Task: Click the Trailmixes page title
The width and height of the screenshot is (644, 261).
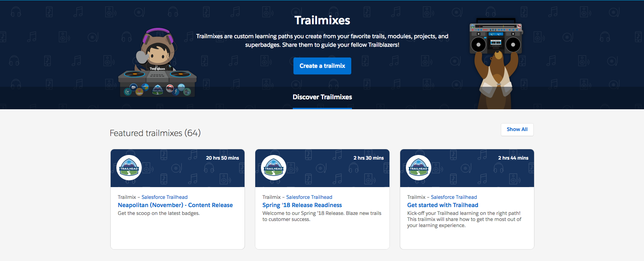Action: coord(322,20)
